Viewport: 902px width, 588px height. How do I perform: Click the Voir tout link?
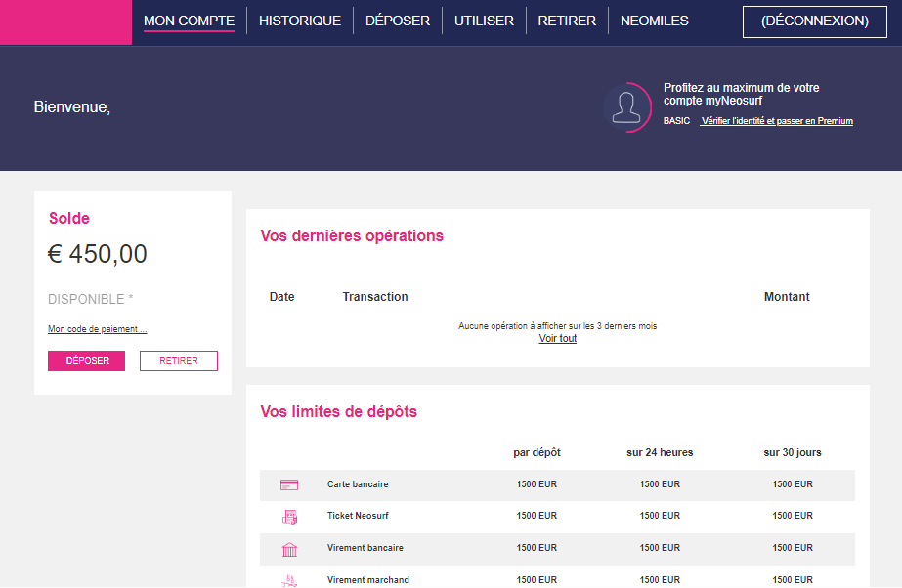(557, 339)
